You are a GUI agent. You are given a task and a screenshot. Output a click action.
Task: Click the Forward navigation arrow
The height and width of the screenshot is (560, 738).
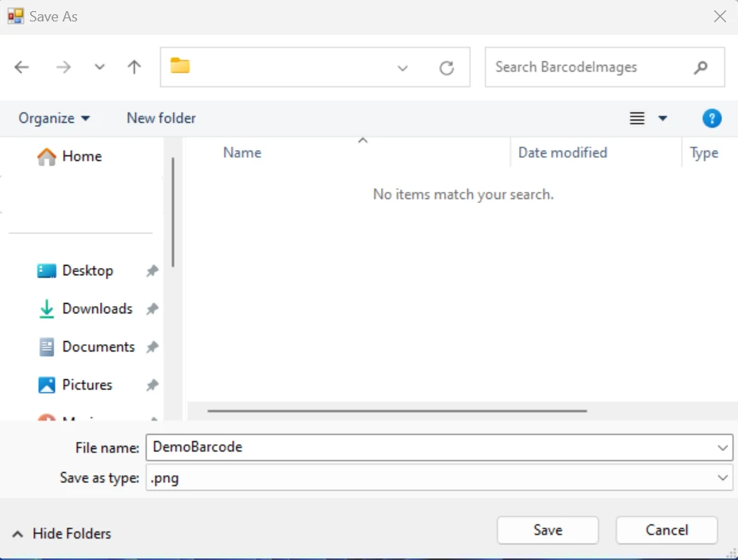point(63,67)
